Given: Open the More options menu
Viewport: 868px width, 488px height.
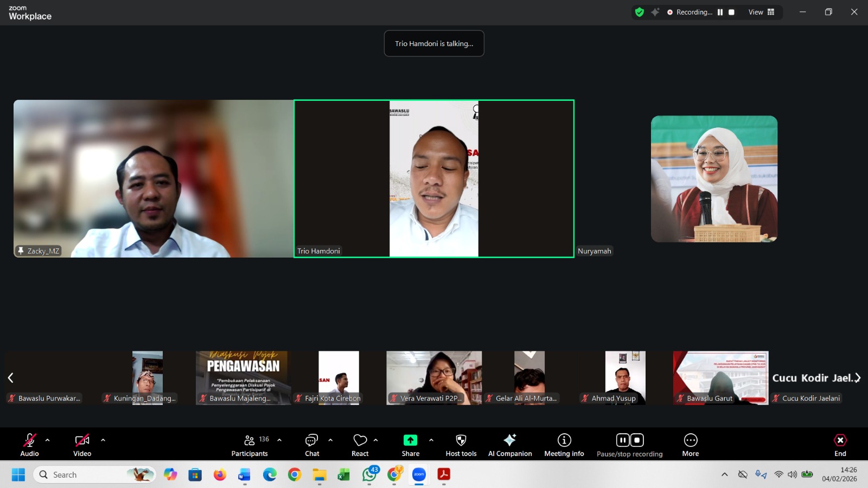Looking at the screenshot, I should click(690, 445).
